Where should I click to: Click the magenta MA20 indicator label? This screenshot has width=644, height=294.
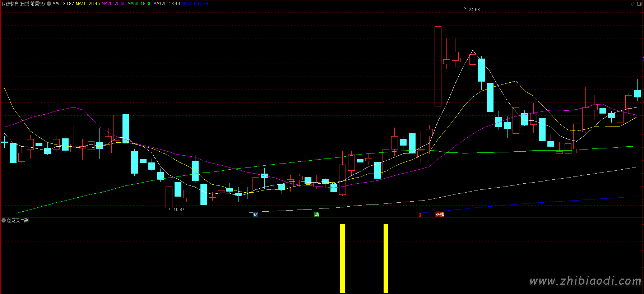coord(113,4)
